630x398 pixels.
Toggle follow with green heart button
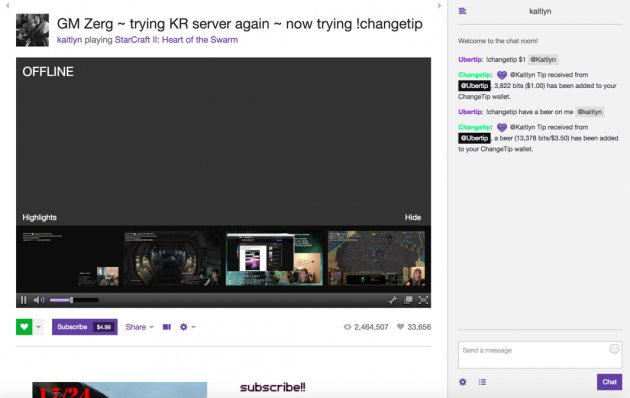pos(24,327)
